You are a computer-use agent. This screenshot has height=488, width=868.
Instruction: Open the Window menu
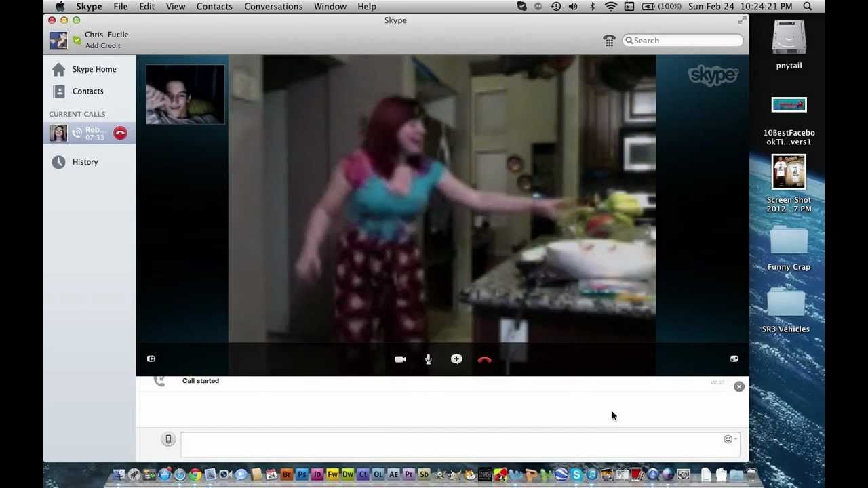coord(330,7)
